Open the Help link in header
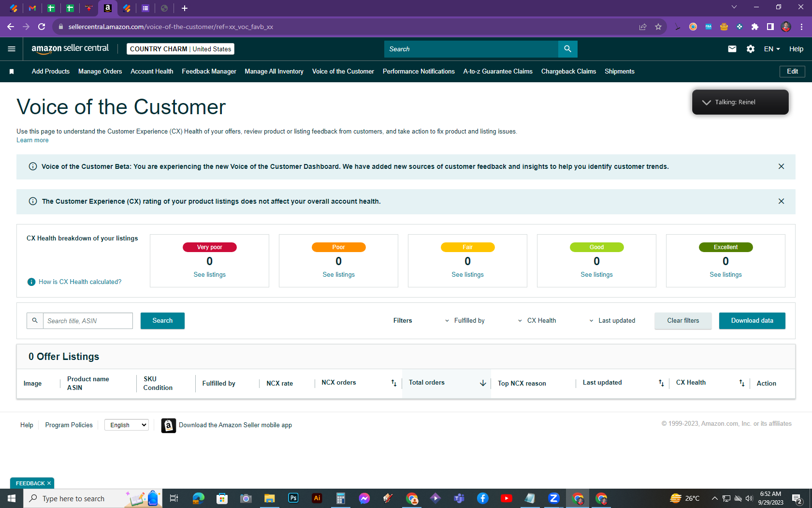 point(796,49)
